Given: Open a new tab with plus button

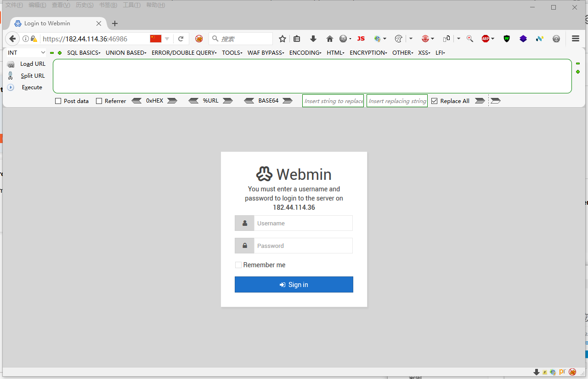Looking at the screenshot, I should (115, 23).
